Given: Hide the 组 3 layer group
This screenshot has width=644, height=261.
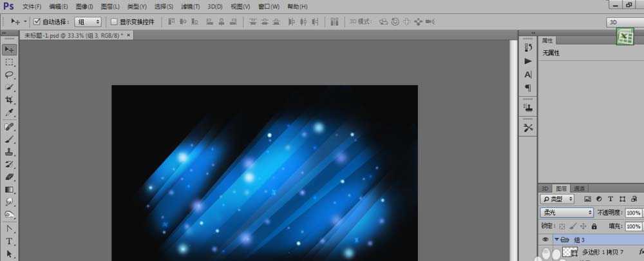Looking at the screenshot, I should point(545,239).
